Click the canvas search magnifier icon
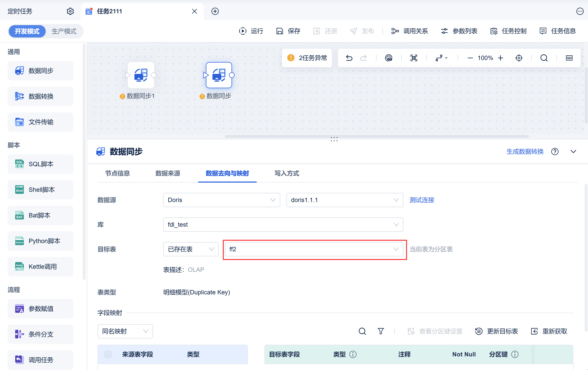Viewport: 588px width, 370px height. [544, 58]
